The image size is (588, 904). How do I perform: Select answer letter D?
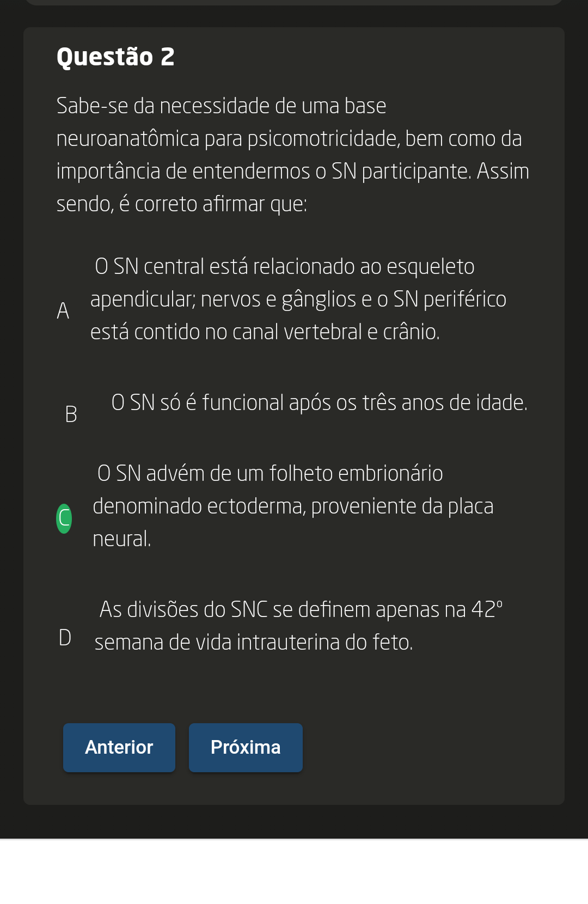(65, 637)
